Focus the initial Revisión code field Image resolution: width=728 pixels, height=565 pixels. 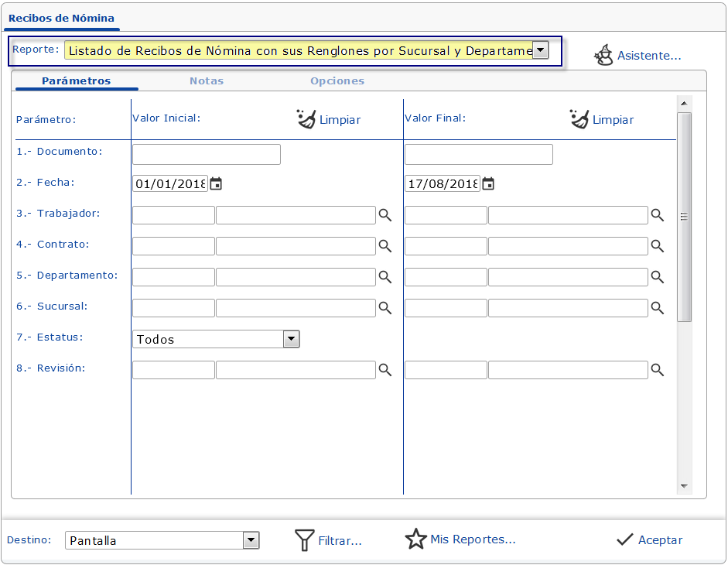(173, 370)
